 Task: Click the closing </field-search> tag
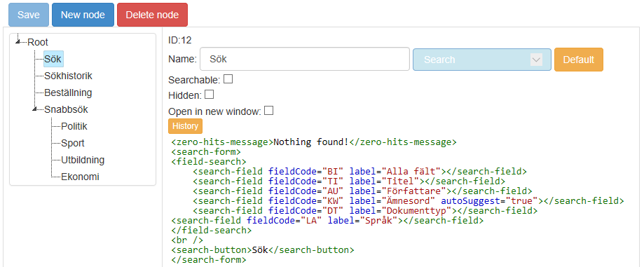click(x=211, y=231)
